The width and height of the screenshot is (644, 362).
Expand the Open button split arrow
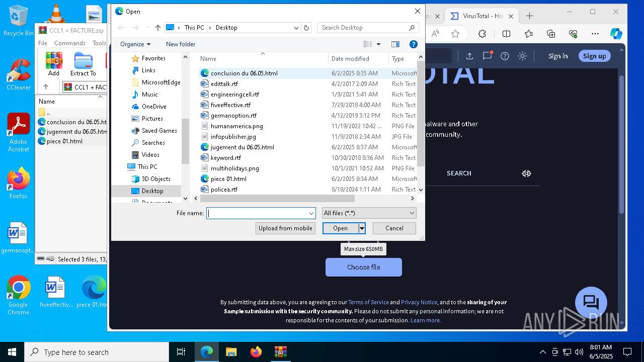[362, 228]
